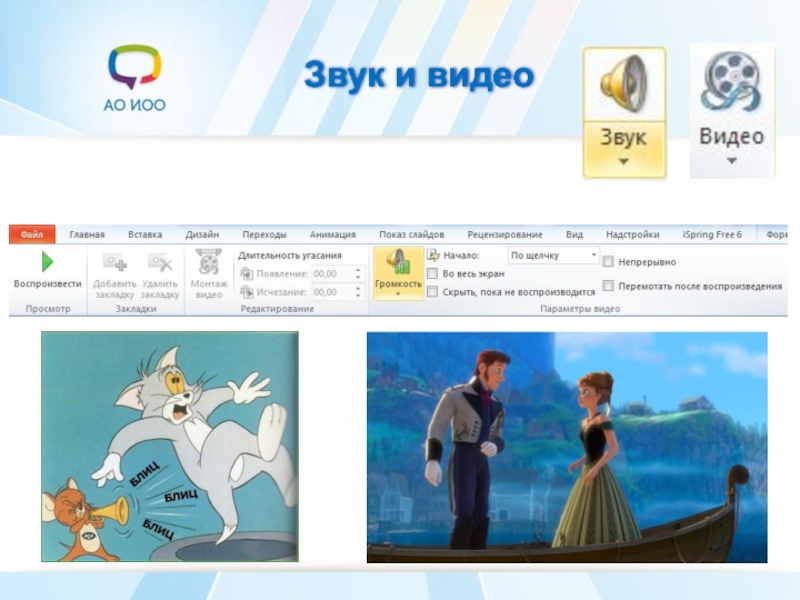Open the Вид tab
This screenshot has height=600, width=800.
point(574,235)
